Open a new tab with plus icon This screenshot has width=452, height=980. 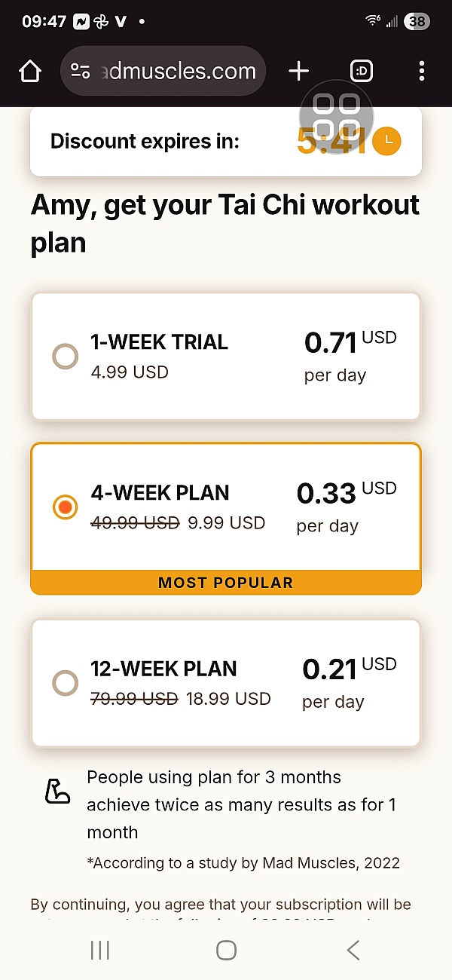click(299, 72)
